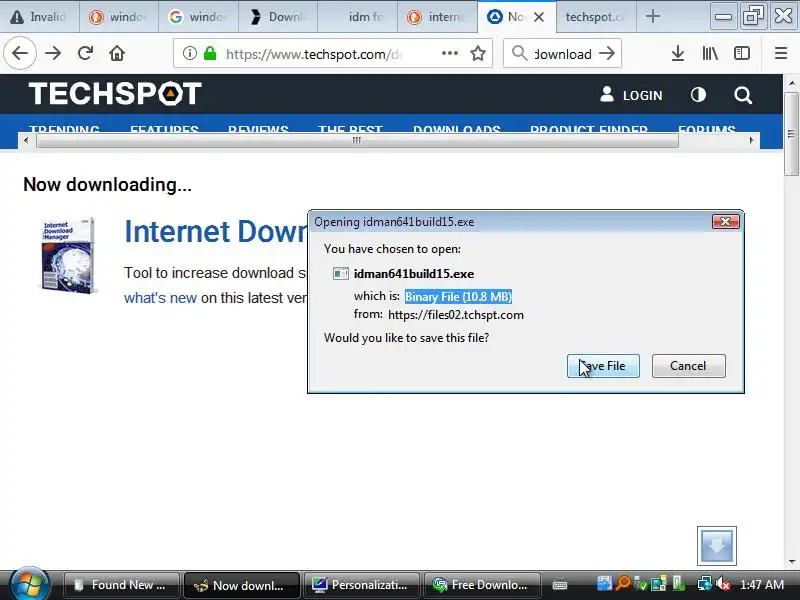This screenshot has height=600, width=800.
Task: Click the https://files02.tchspt.com source text
Action: pos(456,315)
